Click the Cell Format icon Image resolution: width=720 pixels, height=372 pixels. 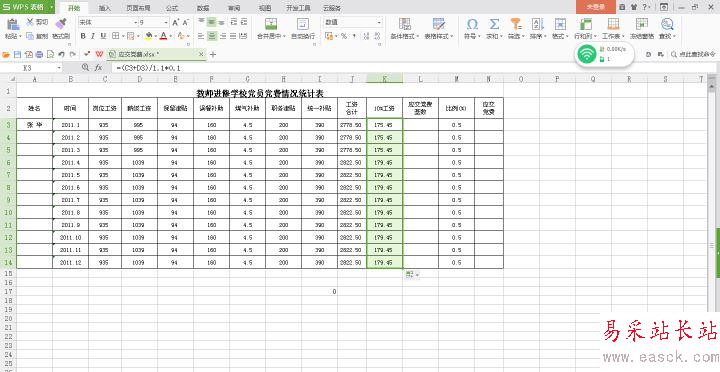[560, 24]
